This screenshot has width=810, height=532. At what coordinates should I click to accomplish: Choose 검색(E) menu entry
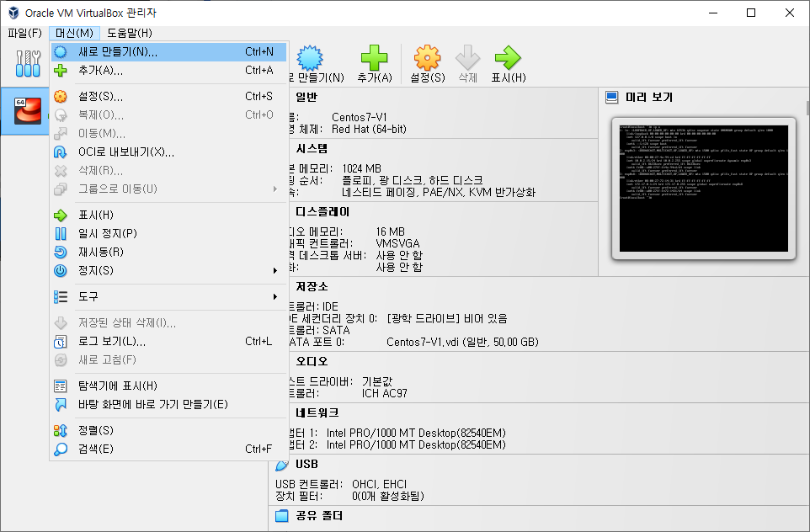(169, 449)
